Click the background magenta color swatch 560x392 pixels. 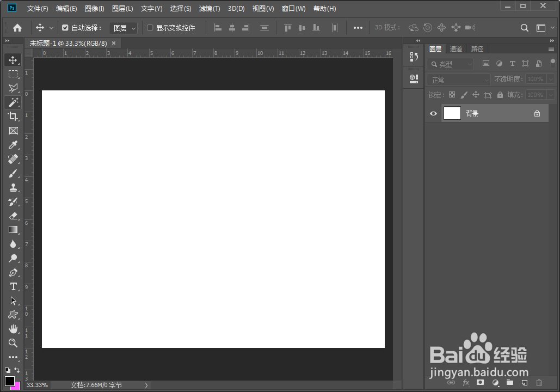(x=17, y=387)
